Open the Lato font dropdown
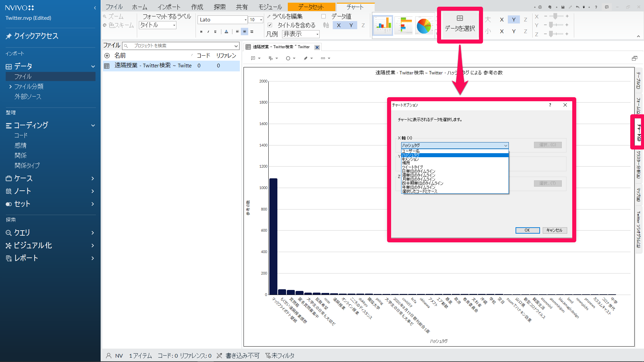Viewport: 644px width, 362px height. point(246,20)
